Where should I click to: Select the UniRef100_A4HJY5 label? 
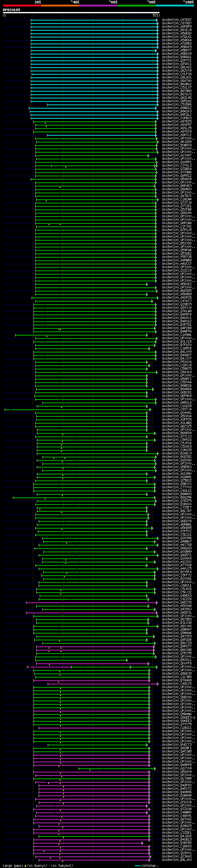coord(177,569)
